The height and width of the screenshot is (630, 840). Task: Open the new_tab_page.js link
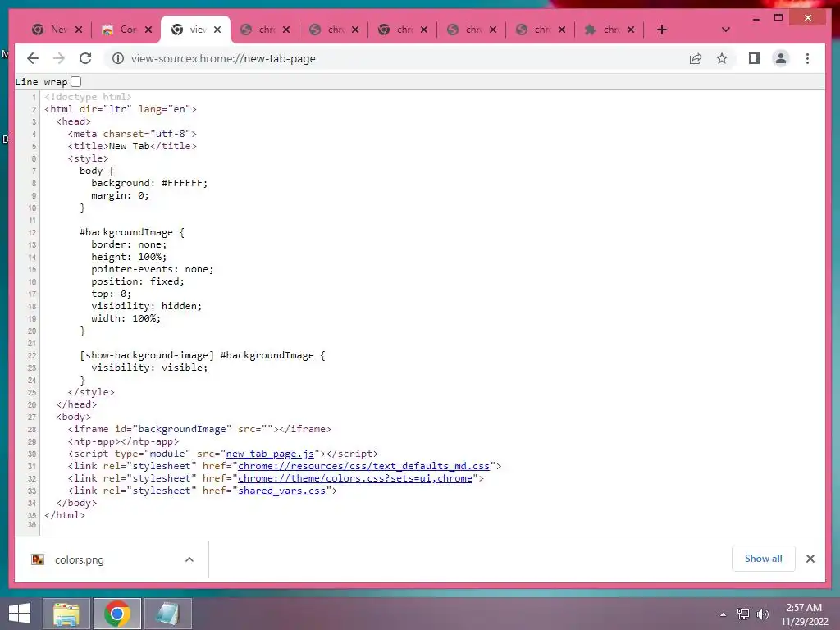tap(270, 454)
